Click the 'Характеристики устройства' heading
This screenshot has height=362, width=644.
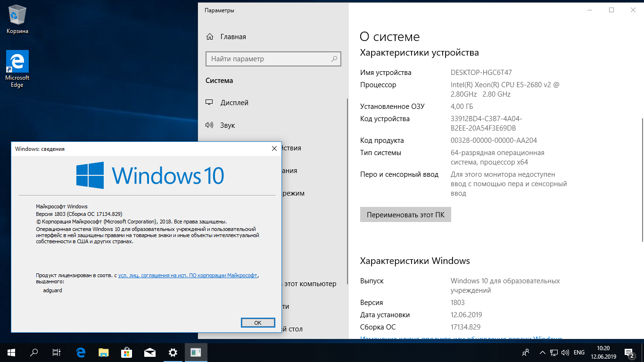(419, 53)
